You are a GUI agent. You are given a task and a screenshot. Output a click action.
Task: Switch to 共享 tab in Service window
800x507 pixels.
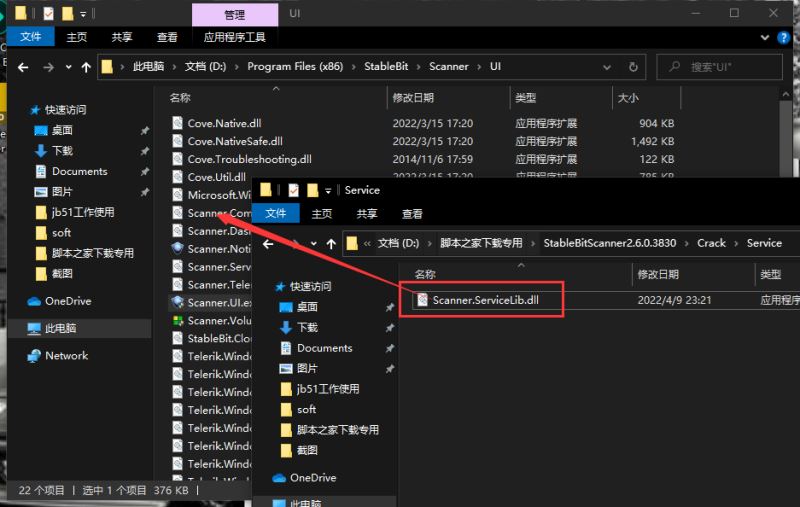click(367, 214)
